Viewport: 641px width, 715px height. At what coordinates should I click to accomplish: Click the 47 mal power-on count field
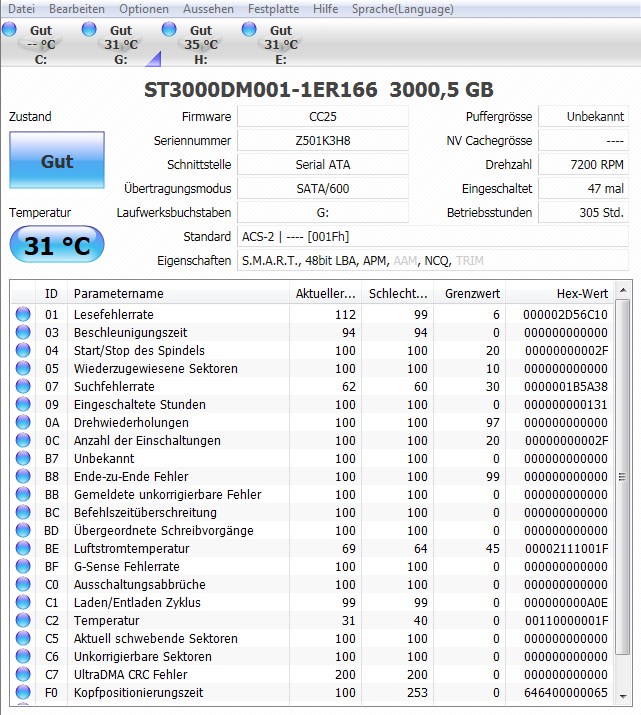tap(584, 188)
